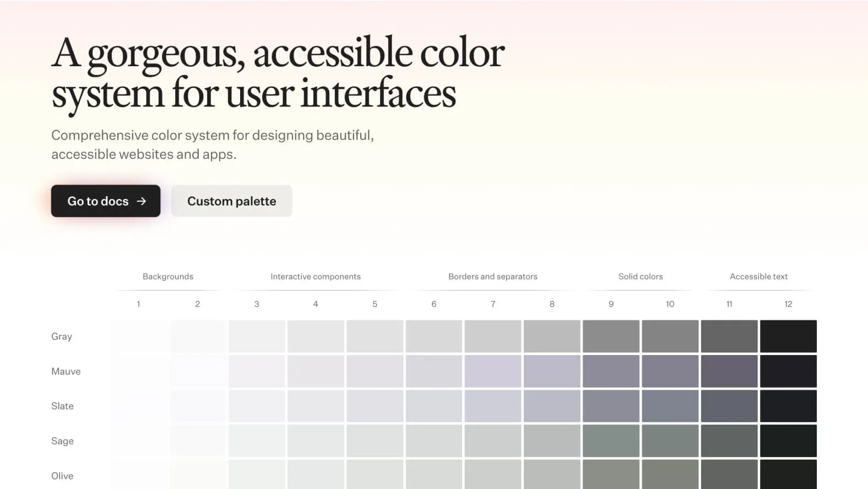Pick the Gray step 6 swatch

[433, 336]
